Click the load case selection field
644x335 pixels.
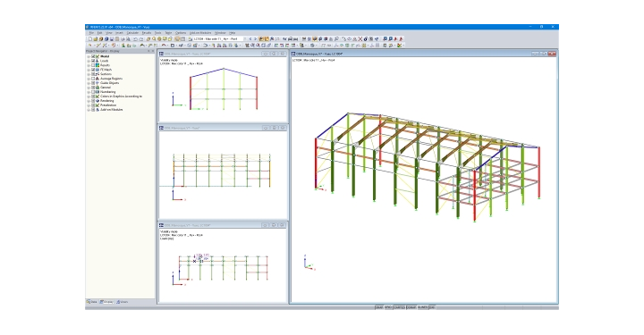pyautogui.click(x=218, y=39)
